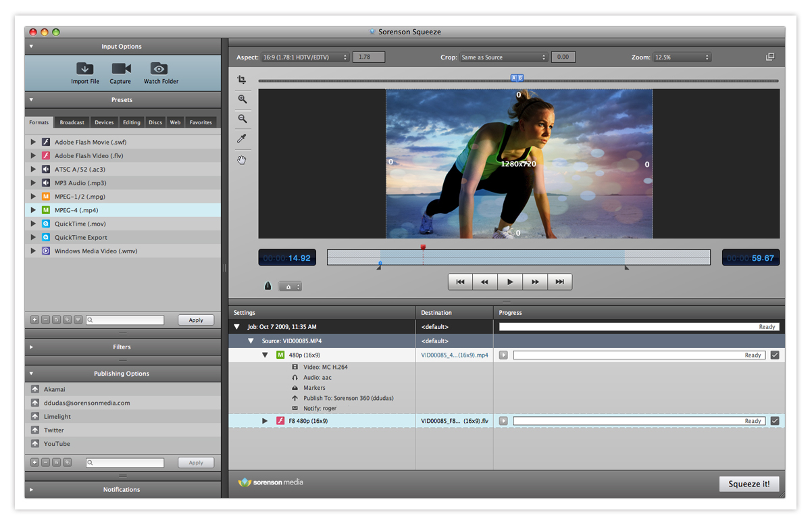This screenshot has width=812, height=525.
Task: Click the red Flash icon on the F8 480p row
Action: click(x=280, y=421)
